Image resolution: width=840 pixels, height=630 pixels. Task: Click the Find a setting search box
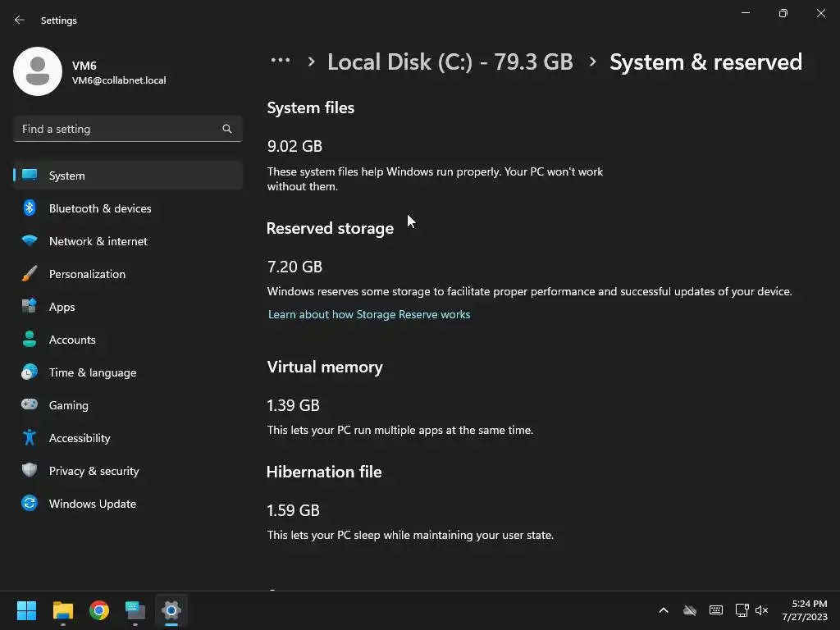pyautogui.click(x=119, y=129)
